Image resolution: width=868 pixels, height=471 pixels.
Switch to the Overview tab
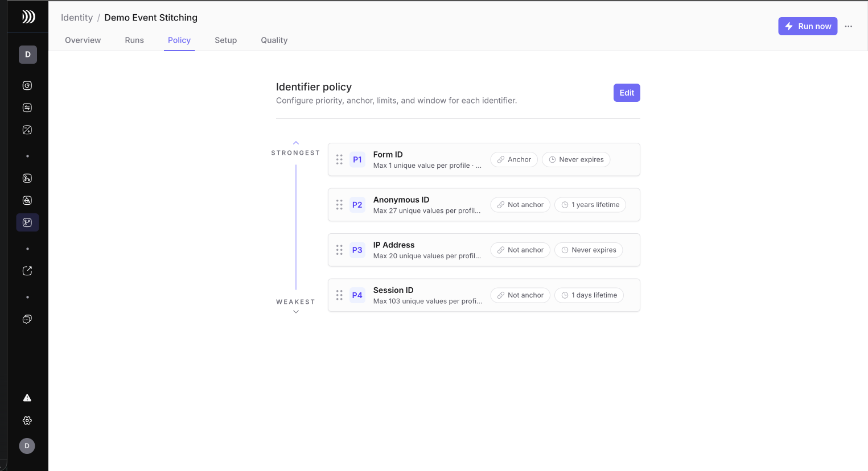(83, 40)
